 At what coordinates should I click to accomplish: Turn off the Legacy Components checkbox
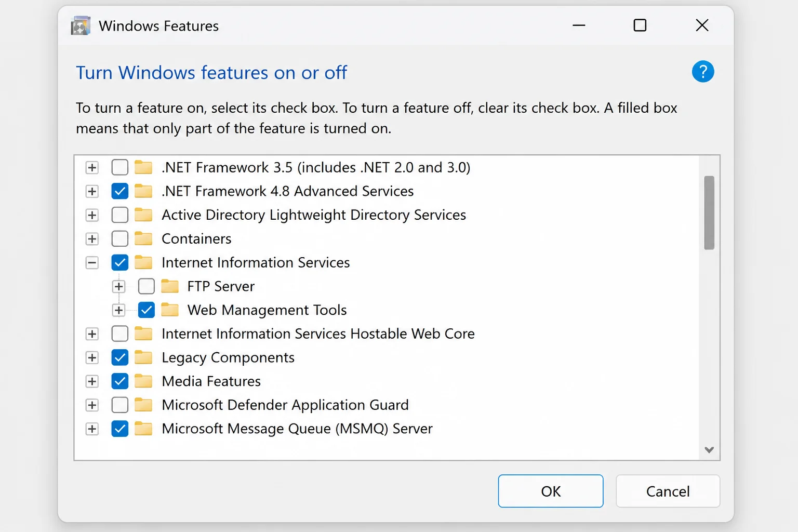pos(120,357)
